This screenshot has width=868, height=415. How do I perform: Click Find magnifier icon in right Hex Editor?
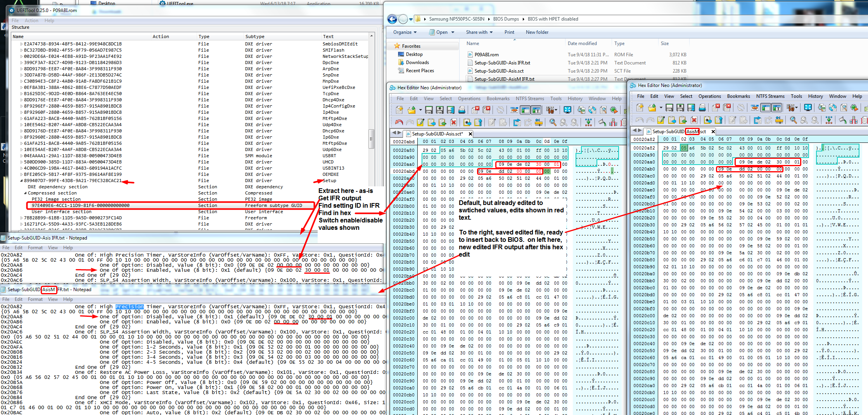(x=793, y=120)
